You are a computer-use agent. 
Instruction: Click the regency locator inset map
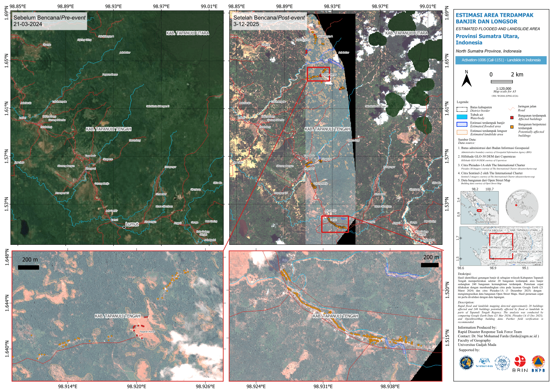(x=501, y=246)
